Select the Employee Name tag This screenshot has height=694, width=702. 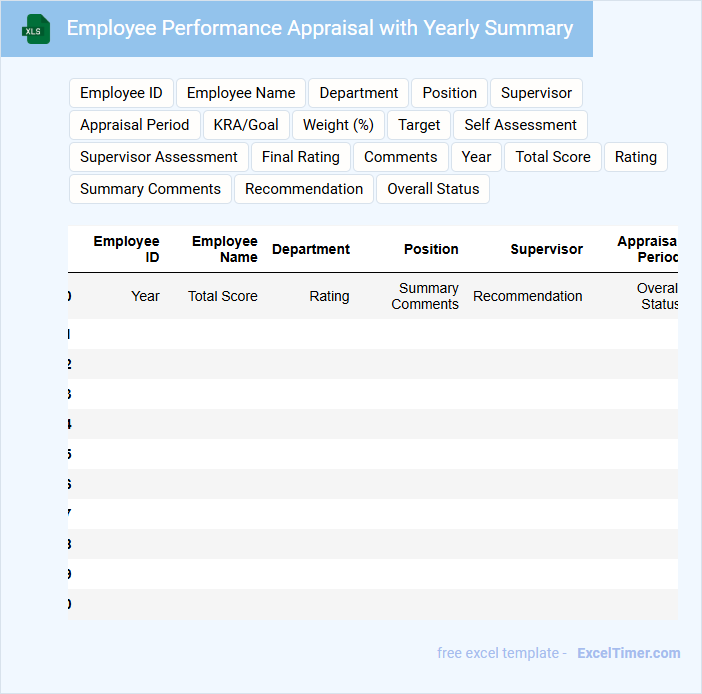point(241,93)
